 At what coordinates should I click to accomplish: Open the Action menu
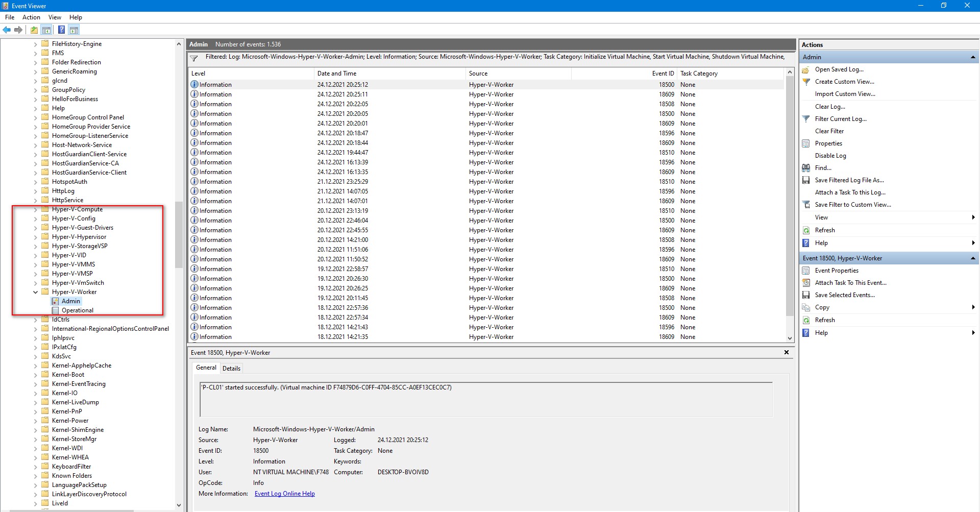31,17
